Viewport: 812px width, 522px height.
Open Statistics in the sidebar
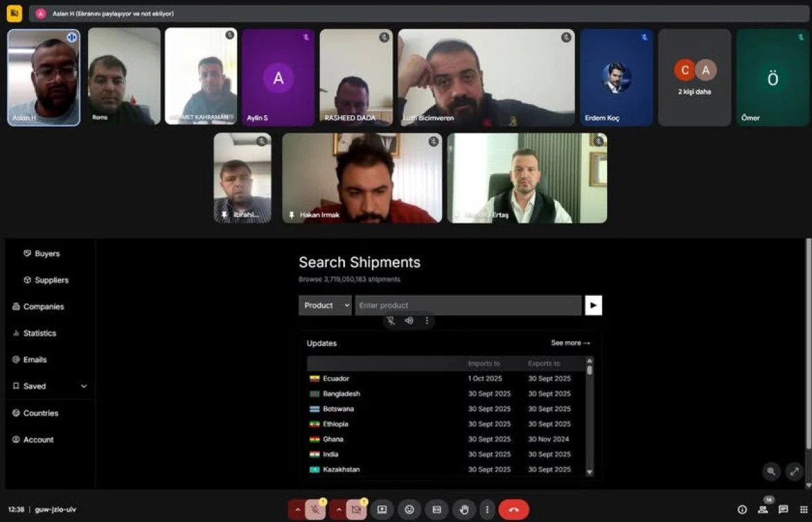(39, 333)
